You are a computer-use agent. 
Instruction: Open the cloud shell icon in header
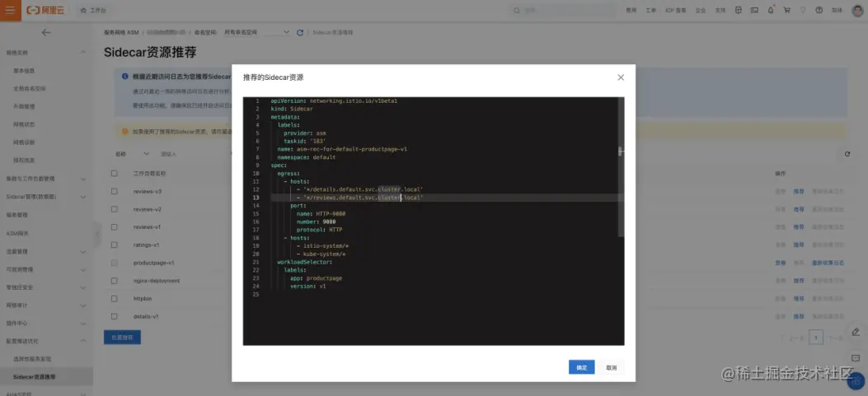click(739, 11)
